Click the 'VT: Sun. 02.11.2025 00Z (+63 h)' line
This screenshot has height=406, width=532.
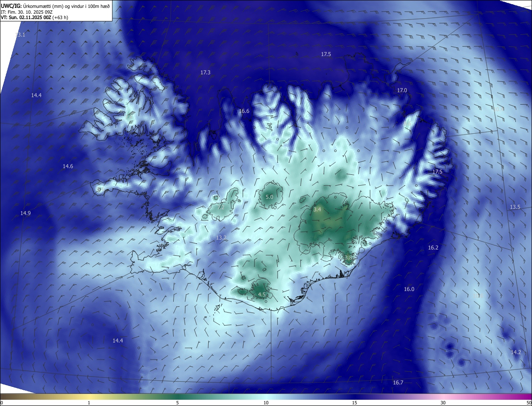point(34,17)
